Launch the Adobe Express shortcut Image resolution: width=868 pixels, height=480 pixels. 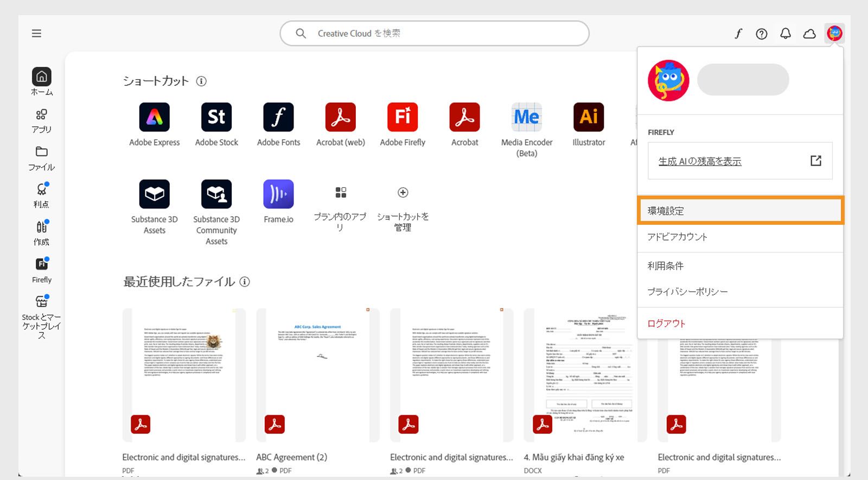[x=155, y=124]
